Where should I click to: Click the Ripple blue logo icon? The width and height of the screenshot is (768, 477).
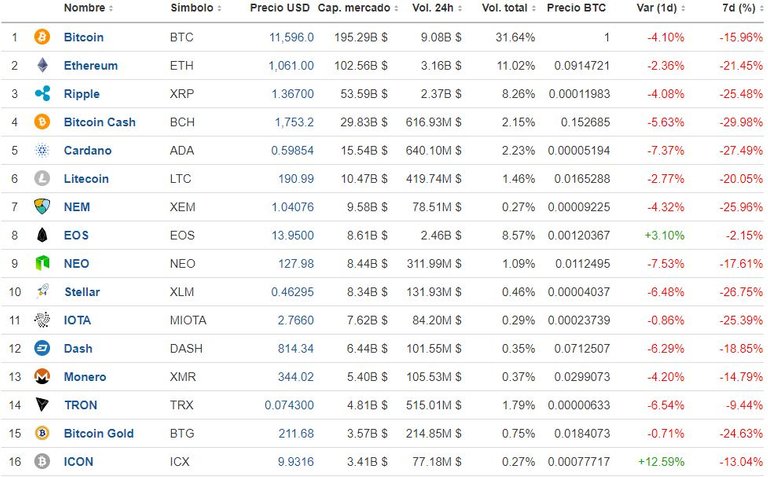point(43,94)
